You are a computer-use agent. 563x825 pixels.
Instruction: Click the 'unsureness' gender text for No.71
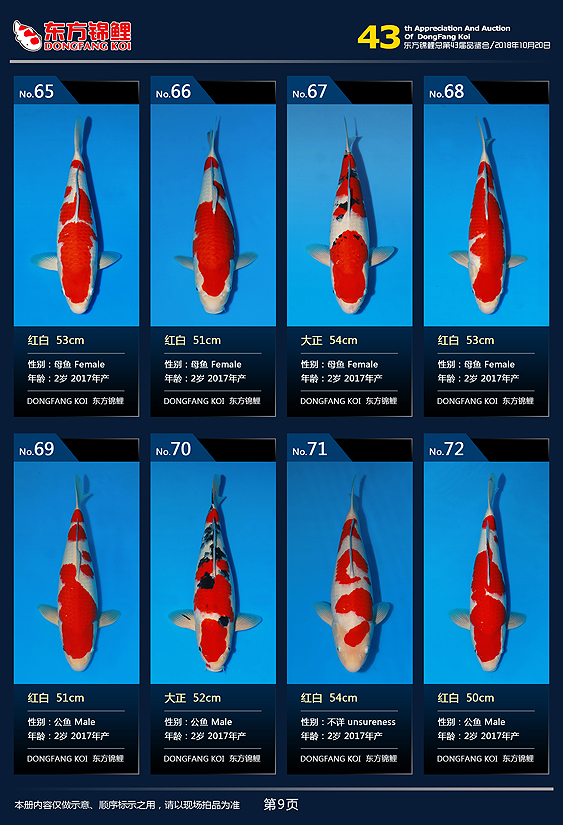(371, 722)
